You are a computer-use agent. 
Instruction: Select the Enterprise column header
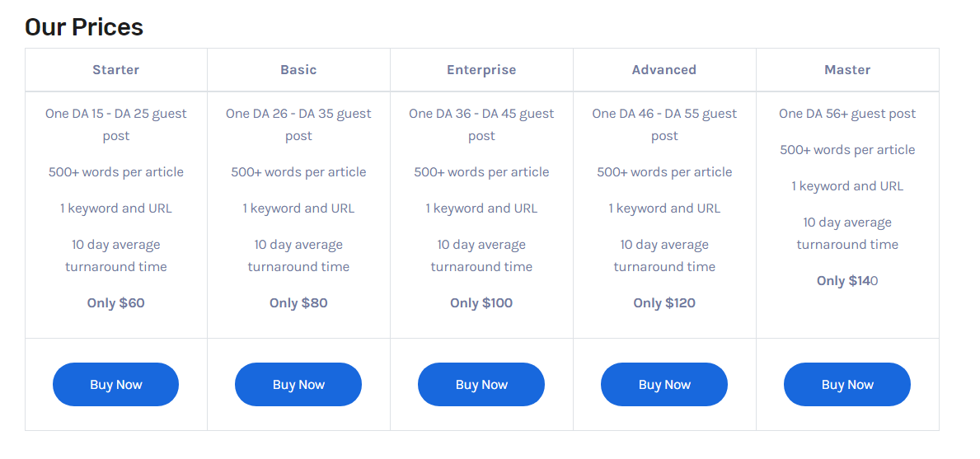tap(481, 70)
